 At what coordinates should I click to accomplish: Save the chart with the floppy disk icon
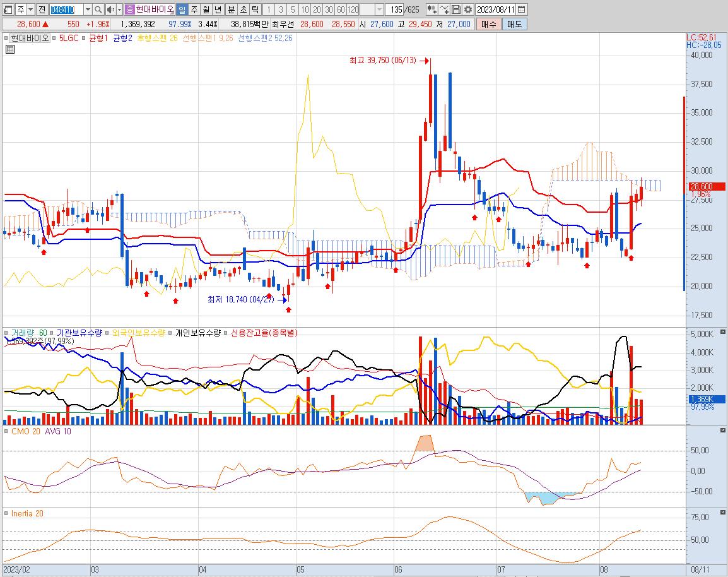tap(456, 9)
